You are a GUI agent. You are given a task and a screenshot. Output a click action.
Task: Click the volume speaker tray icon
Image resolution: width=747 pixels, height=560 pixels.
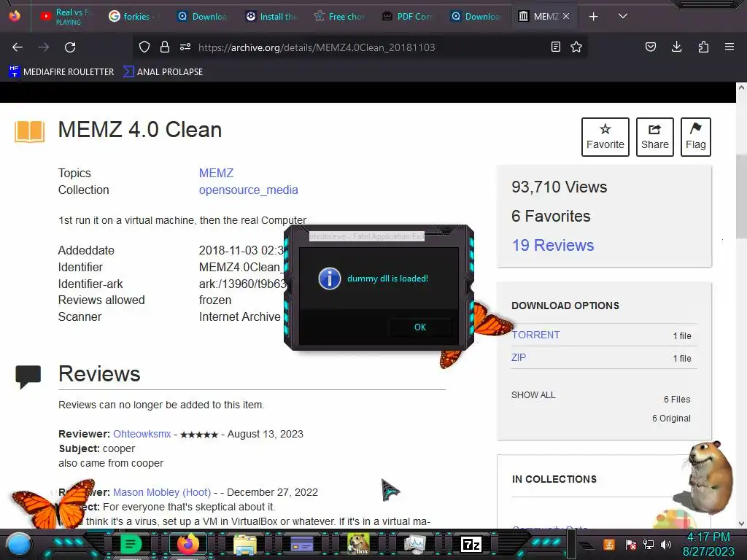[x=666, y=544]
